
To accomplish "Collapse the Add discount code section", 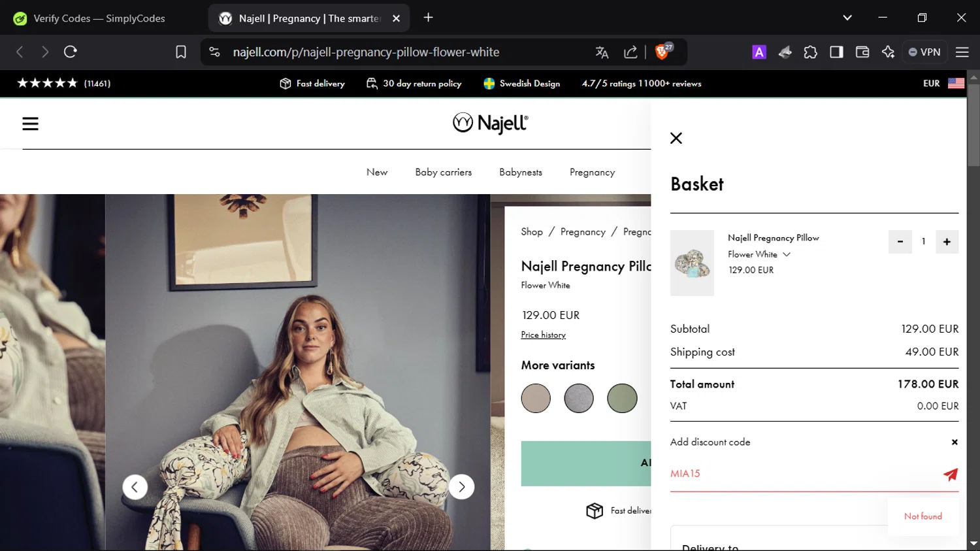I will click(955, 442).
